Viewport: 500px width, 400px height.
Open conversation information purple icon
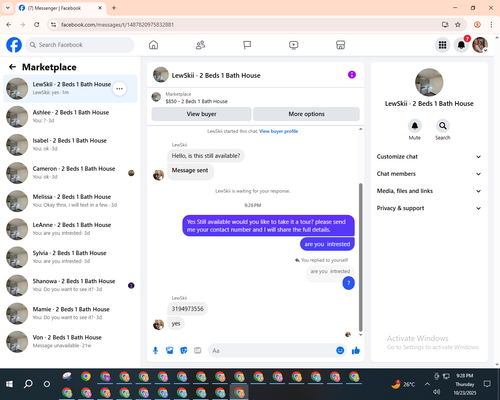coord(352,75)
